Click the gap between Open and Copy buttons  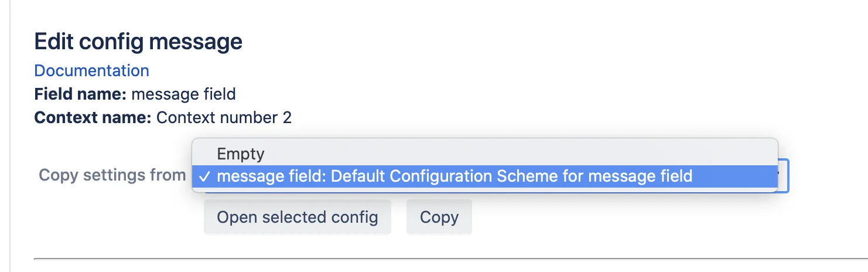(x=399, y=217)
